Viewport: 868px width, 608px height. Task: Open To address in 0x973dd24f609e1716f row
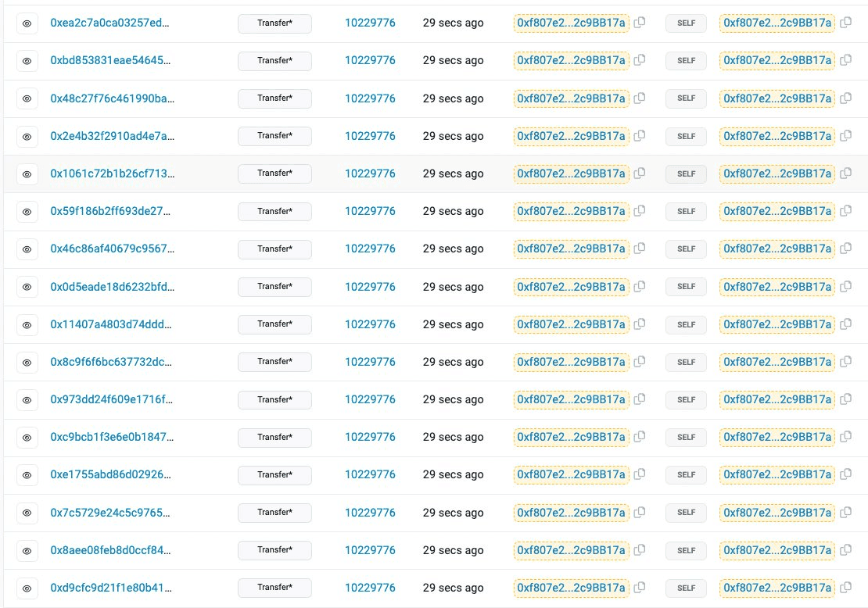[x=777, y=399]
